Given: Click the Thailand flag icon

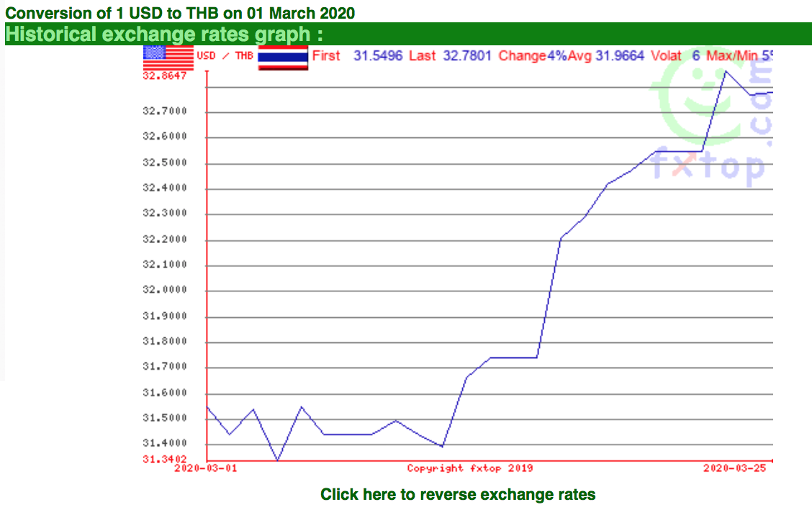Looking at the screenshot, I should pos(283,58).
